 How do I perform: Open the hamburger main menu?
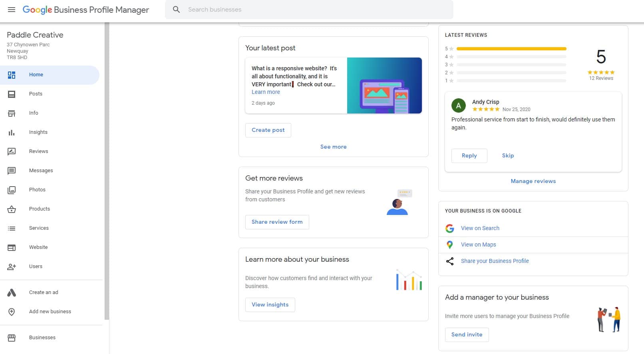click(12, 10)
